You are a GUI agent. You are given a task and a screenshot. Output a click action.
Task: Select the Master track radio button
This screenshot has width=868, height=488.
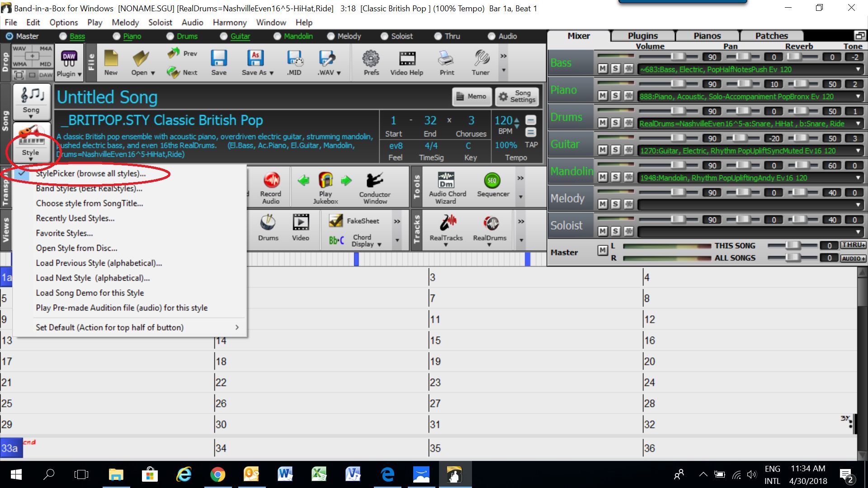(x=9, y=36)
